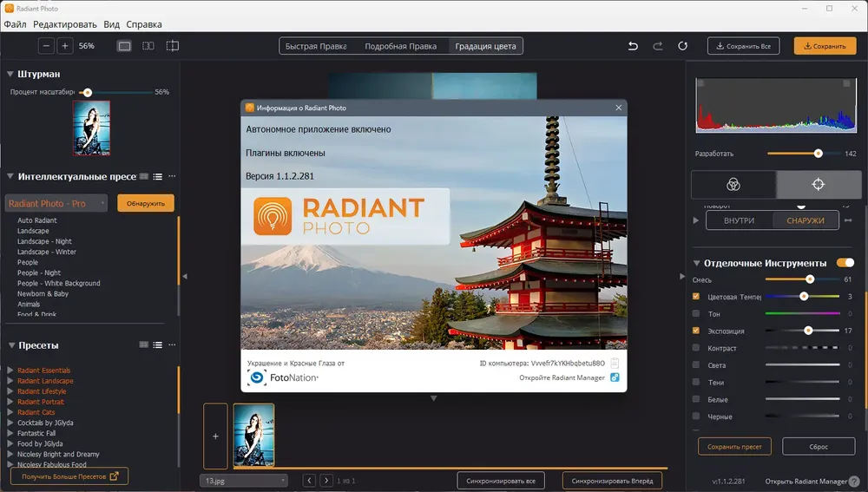Open the Radiant Photo - Pro dropdown
Image resolution: width=868 pixels, height=492 pixels.
click(x=56, y=203)
